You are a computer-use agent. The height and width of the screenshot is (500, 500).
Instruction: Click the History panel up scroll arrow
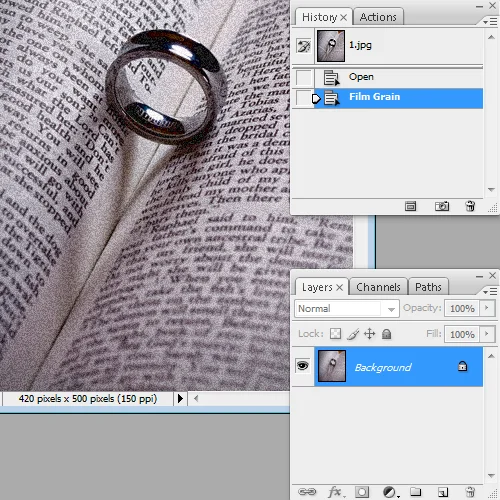point(491,37)
